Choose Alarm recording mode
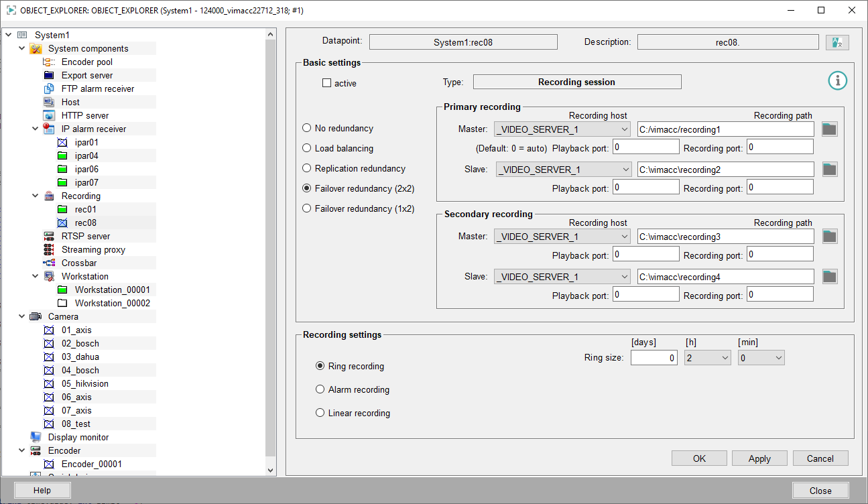 pos(320,389)
